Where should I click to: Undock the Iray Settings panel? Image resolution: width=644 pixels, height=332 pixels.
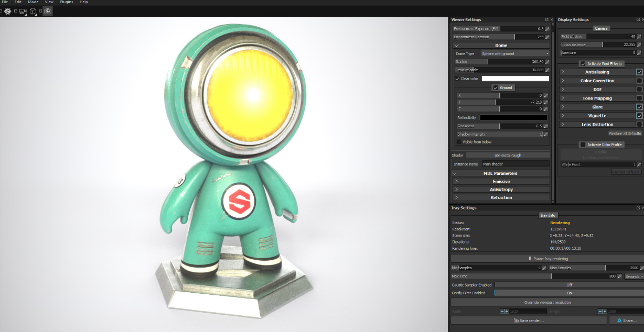(637, 208)
